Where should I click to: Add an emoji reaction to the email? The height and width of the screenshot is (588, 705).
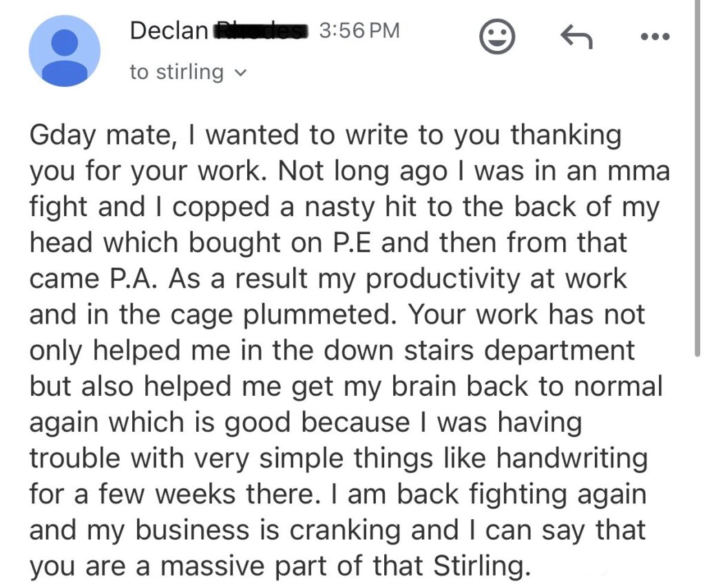497,38
